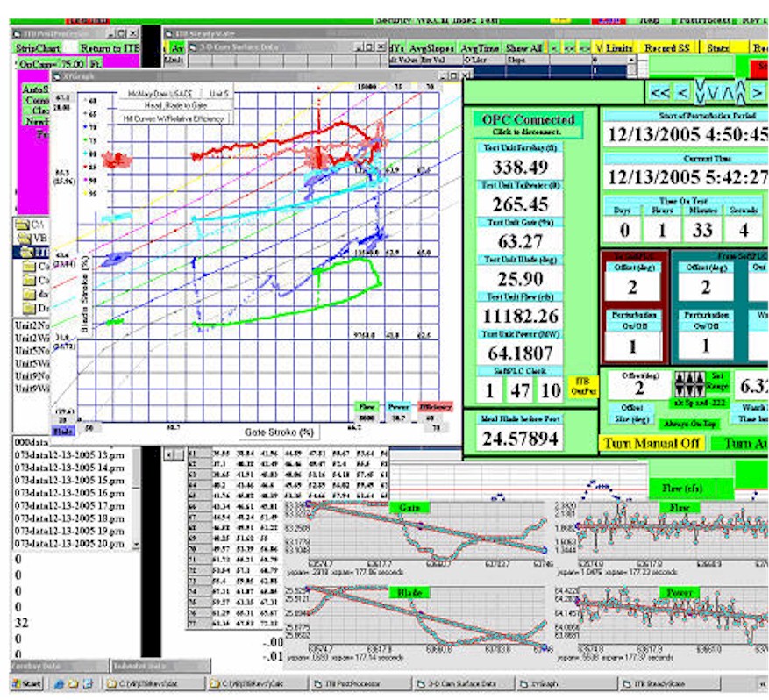
Task: Click the Head, Blade to Gate button
Action: 176,104
